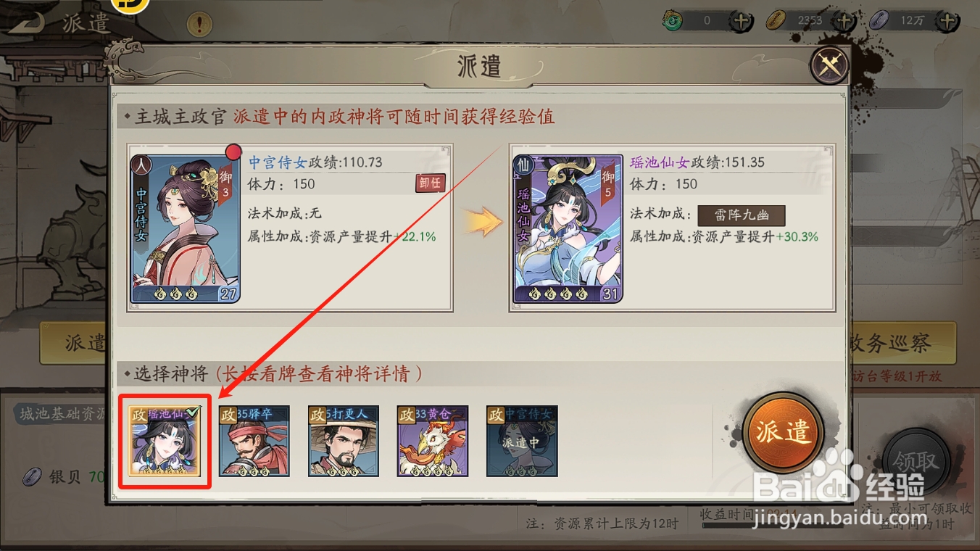Select the 中宫侍女 dispatched hero card
Image resolution: width=980 pixels, height=551 pixels.
(522, 441)
